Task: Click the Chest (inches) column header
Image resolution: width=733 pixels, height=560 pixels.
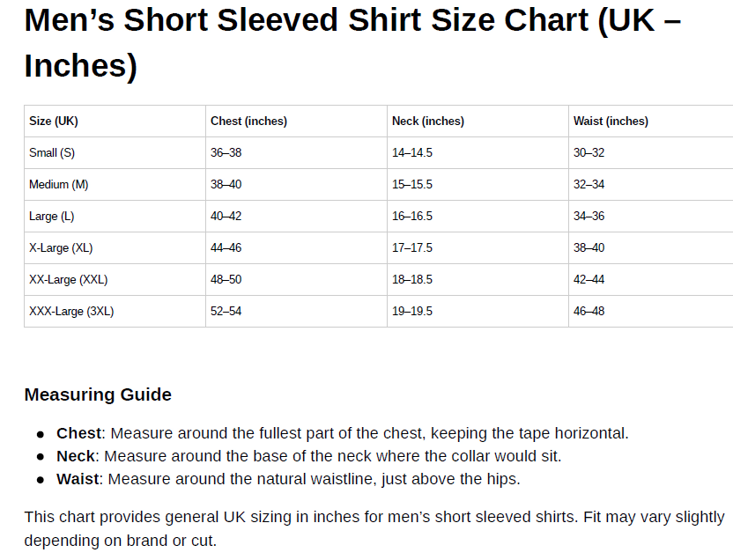Action: tap(248, 122)
